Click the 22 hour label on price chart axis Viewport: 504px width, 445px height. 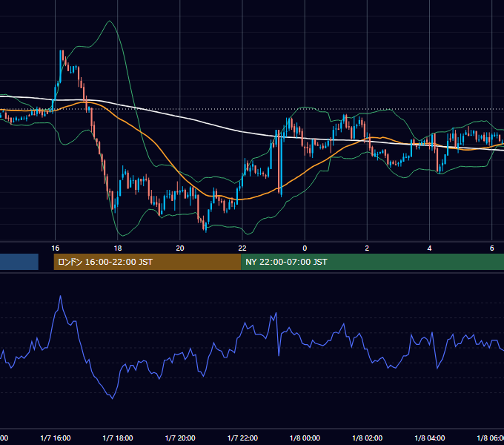tap(242, 248)
